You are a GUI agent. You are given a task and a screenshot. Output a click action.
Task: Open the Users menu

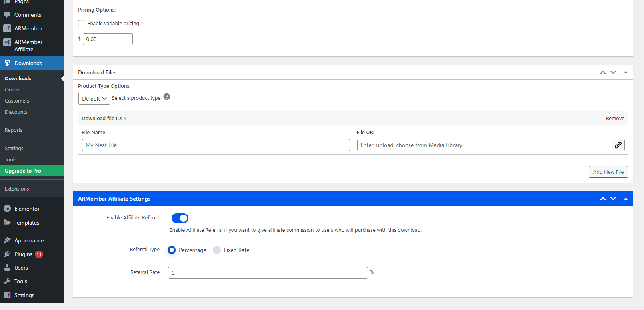(x=32, y=268)
